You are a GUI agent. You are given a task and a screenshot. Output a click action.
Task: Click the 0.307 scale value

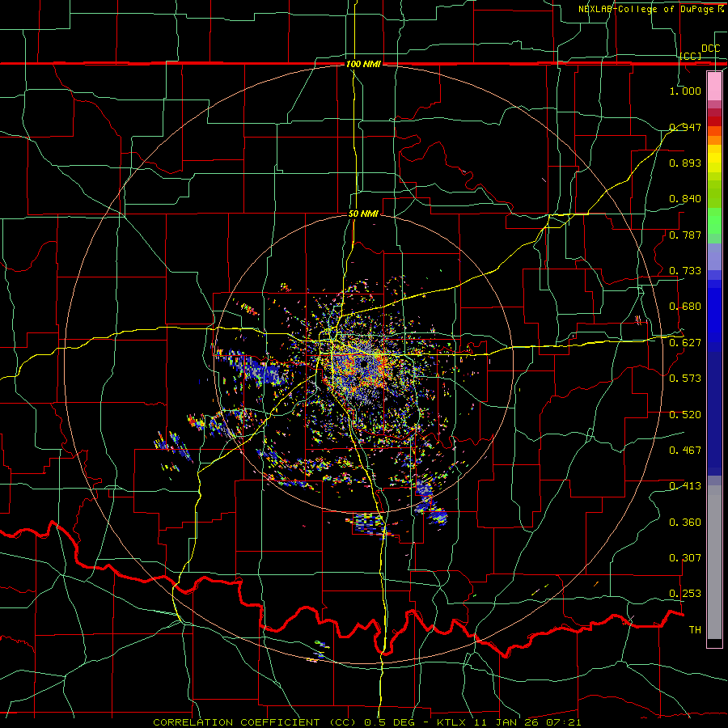[685, 558]
